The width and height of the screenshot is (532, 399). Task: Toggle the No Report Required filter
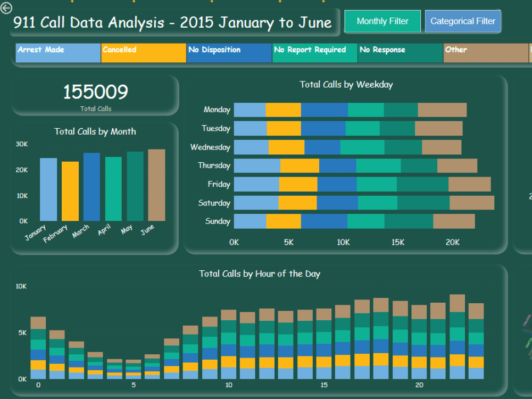[314, 53]
